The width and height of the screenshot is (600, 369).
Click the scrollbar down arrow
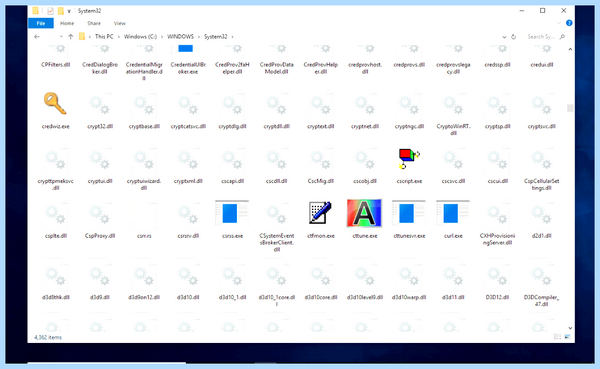(570, 328)
